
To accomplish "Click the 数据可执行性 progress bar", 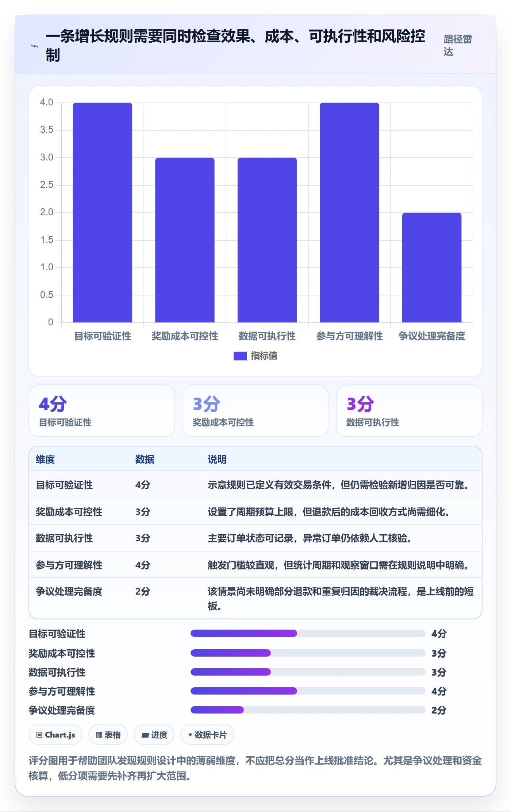I will pos(308,672).
